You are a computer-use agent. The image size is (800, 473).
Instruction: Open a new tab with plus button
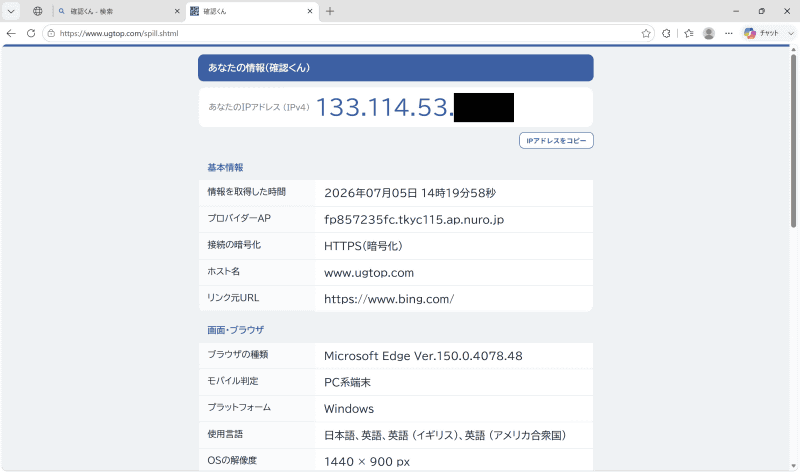click(330, 11)
